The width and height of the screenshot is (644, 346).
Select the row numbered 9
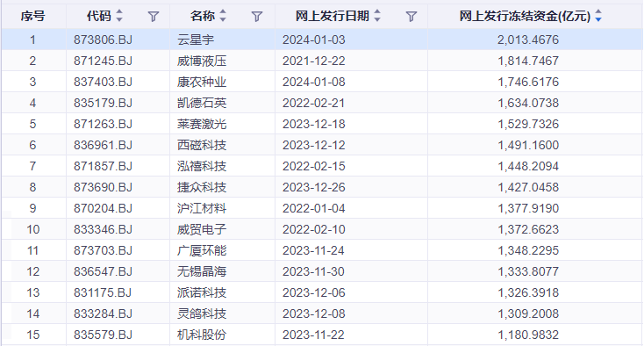[322, 208]
